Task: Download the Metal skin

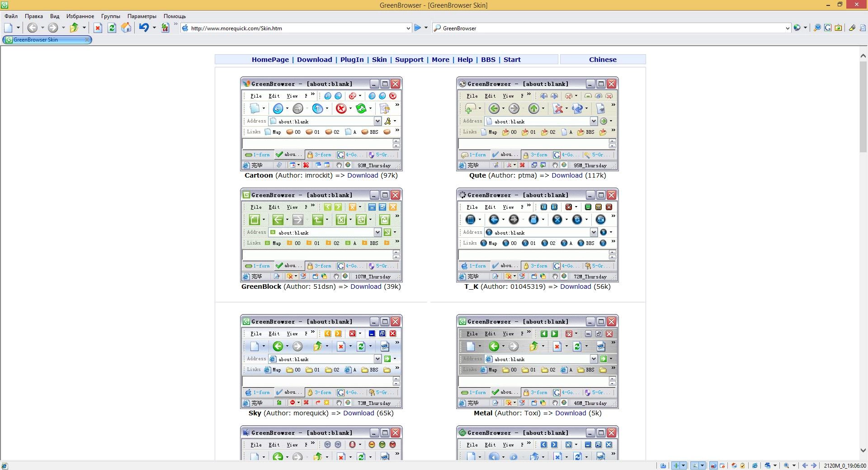Action: point(571,413)
